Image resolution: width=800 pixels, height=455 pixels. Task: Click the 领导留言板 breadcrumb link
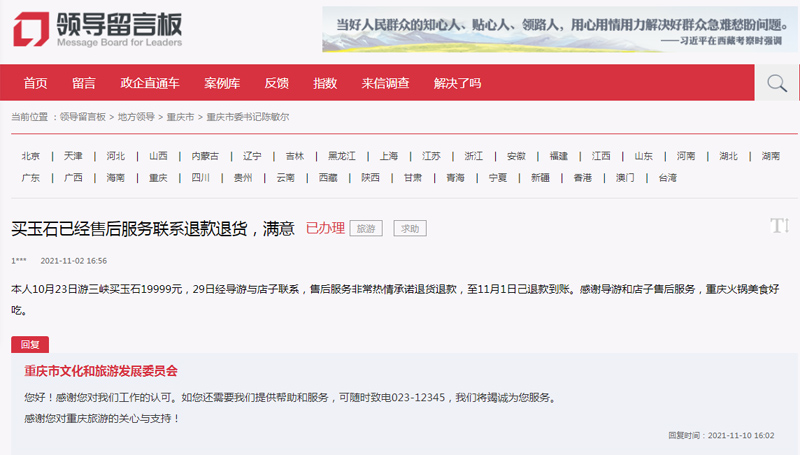pos(82,117)
